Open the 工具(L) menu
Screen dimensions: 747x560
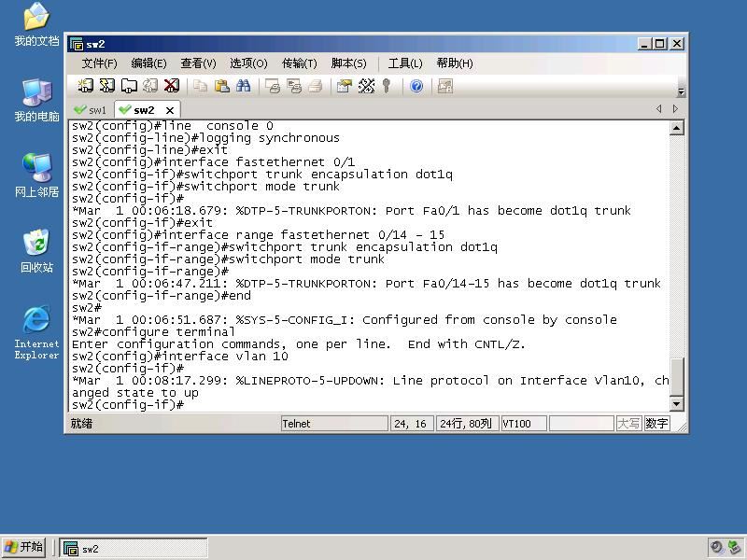click(405, 63)
